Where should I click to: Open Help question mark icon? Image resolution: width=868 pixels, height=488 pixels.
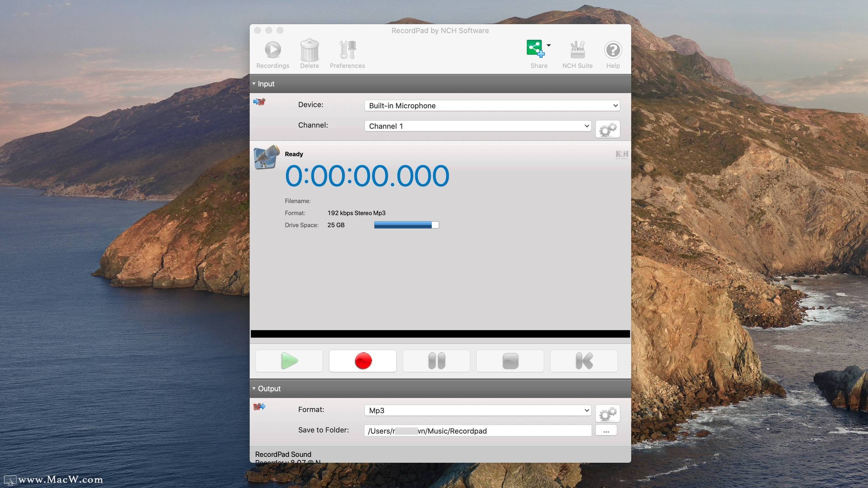[x=613, y=50]
